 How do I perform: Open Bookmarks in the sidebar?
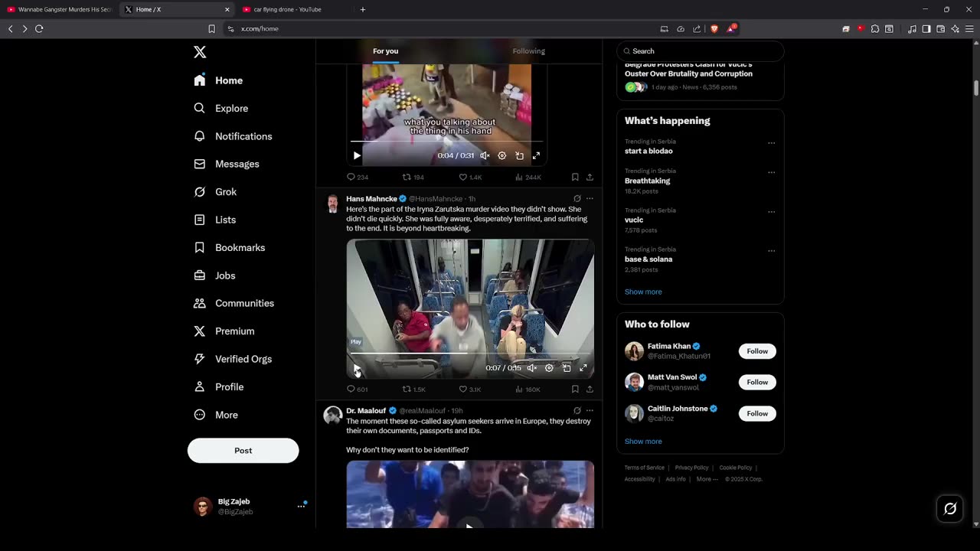(229, 247)
